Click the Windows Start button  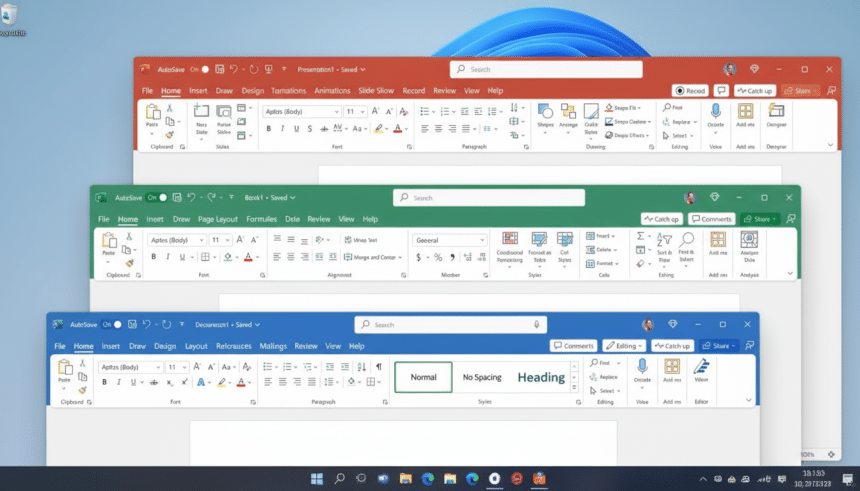(317, 478)
